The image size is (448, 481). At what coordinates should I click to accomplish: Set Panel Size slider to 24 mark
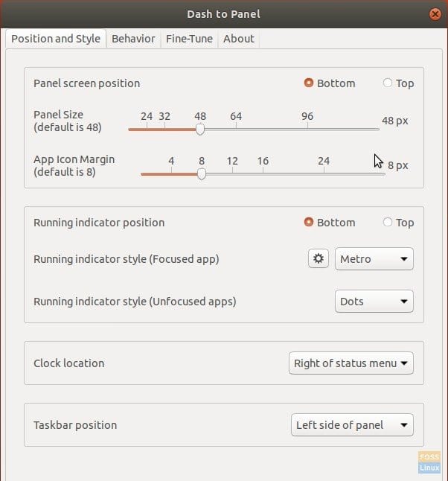tap(147, 129)
